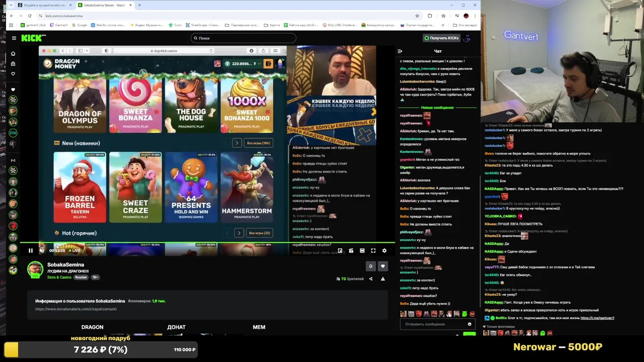Image resolution: width=644 pixels, height=362 pixels.
Task: Open the emoji picker in chat input
Action: [x=469, y=324]
